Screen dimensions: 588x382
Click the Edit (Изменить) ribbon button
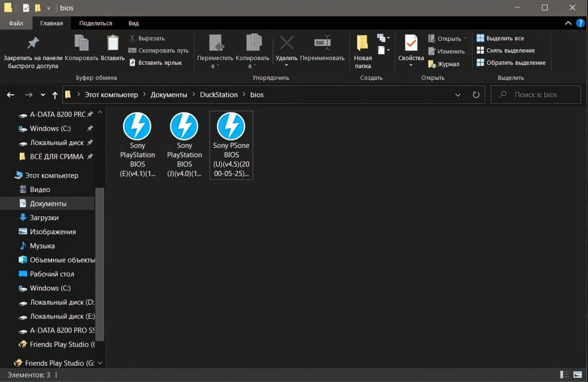446,51
